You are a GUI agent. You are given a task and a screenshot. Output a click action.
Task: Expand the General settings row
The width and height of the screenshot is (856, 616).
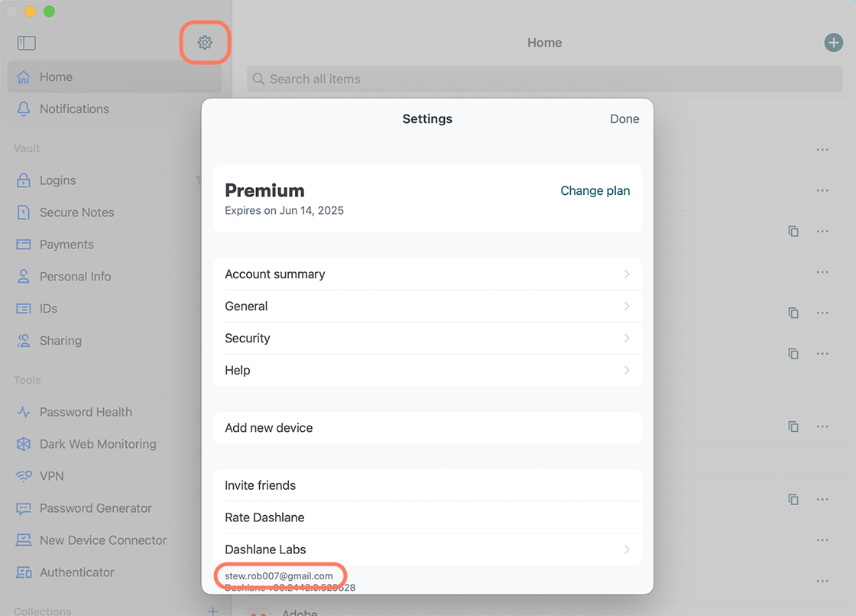(426, 306)
